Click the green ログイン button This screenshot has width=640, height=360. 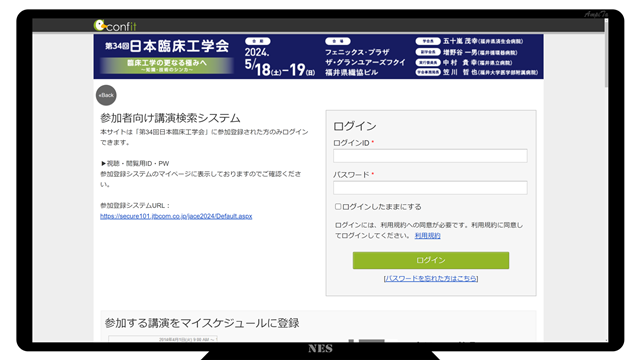(x=431, y=260)
